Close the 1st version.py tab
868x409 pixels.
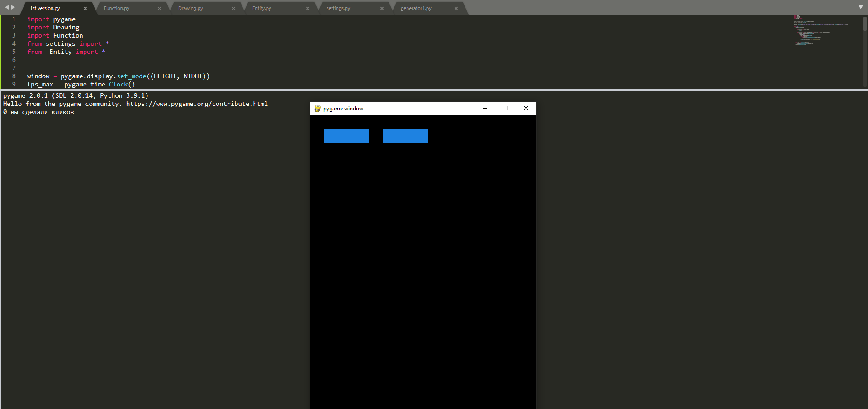pos(85,8)
